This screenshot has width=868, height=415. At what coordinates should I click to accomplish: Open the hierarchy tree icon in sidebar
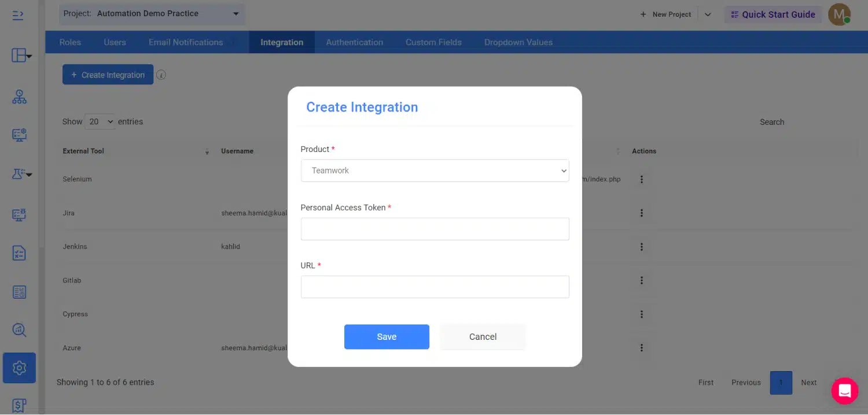pos(19,97)
